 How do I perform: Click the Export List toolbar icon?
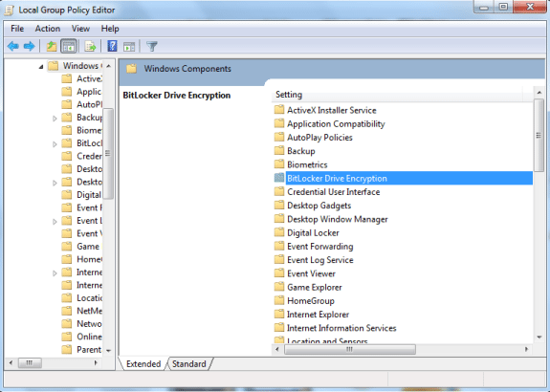coord(90,46)
